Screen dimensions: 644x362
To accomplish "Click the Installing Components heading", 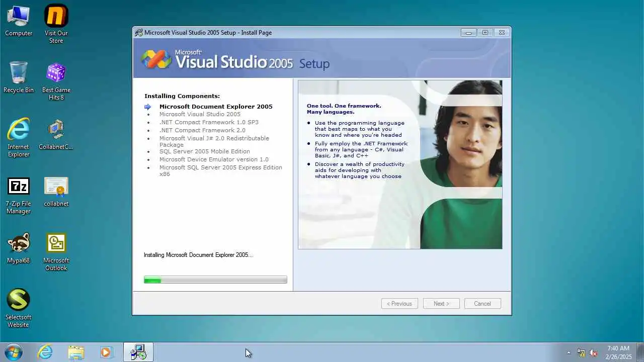I will (182, 96).
